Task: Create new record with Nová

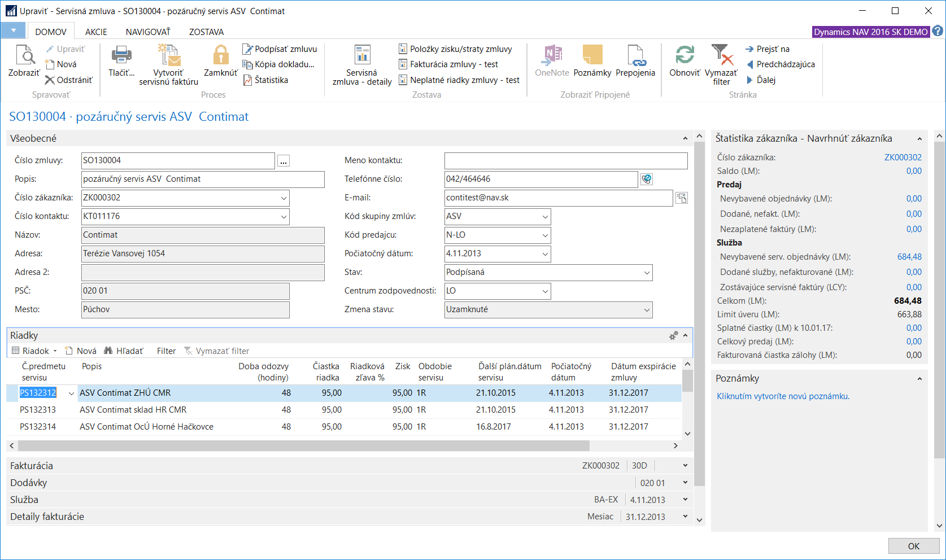Action: (60, 64)
